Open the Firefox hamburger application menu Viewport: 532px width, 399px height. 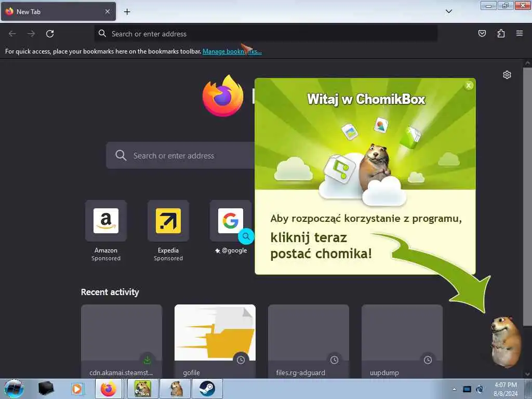tap(519, 33)
